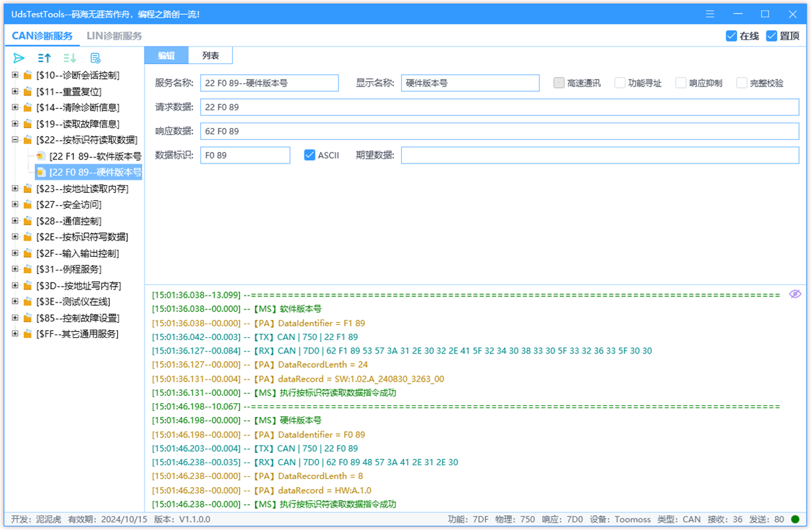Click the 服务名称 input field
Viewport: 812px width, 530px height.
tap(269, 83)
